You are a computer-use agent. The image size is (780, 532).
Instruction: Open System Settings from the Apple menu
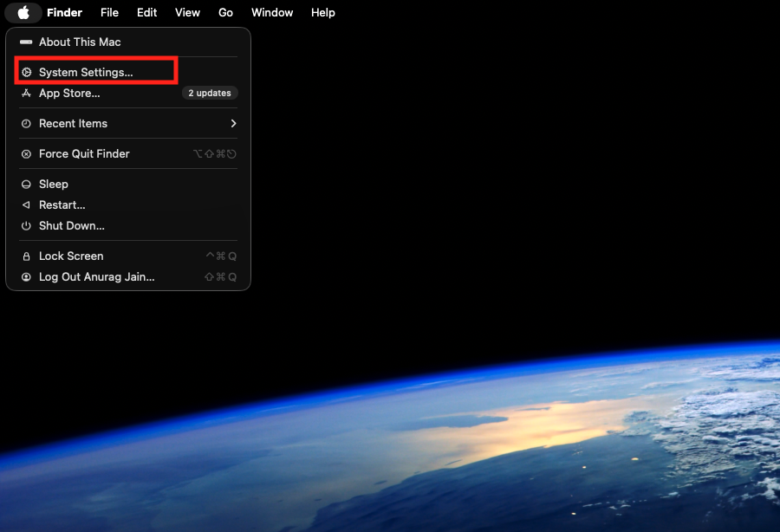coord(86,73)
